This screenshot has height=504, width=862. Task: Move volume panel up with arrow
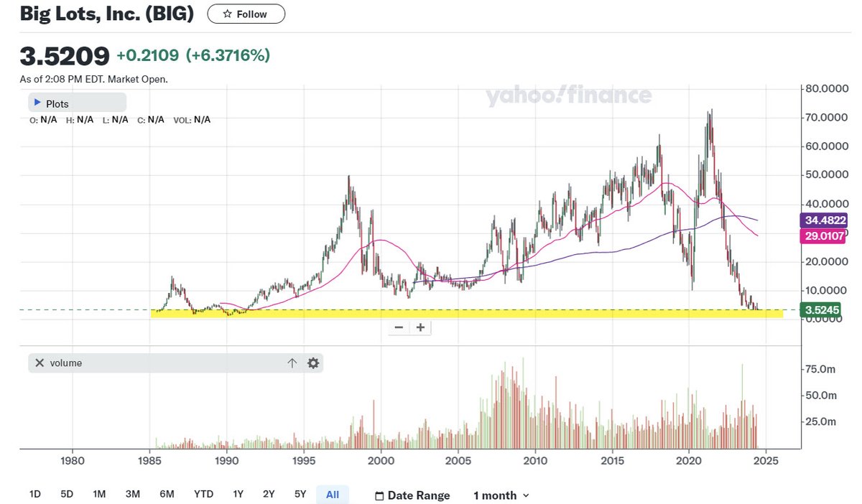(292, 363)
